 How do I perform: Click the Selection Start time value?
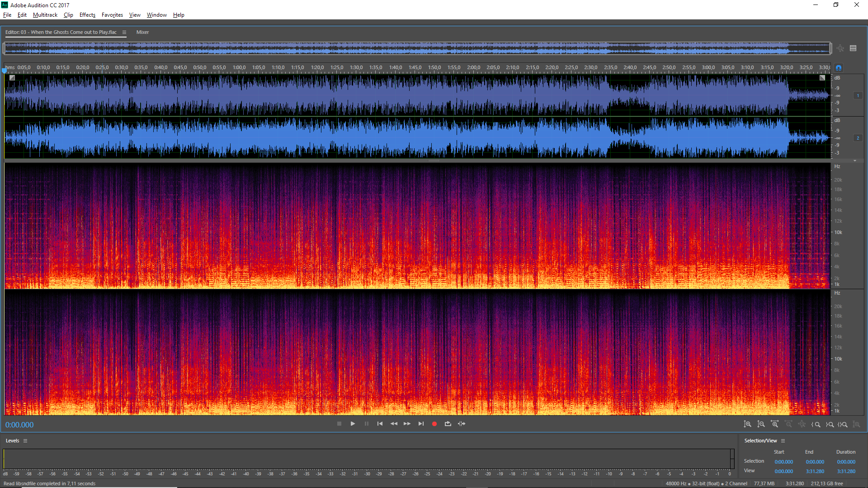(x=783, y=462)
